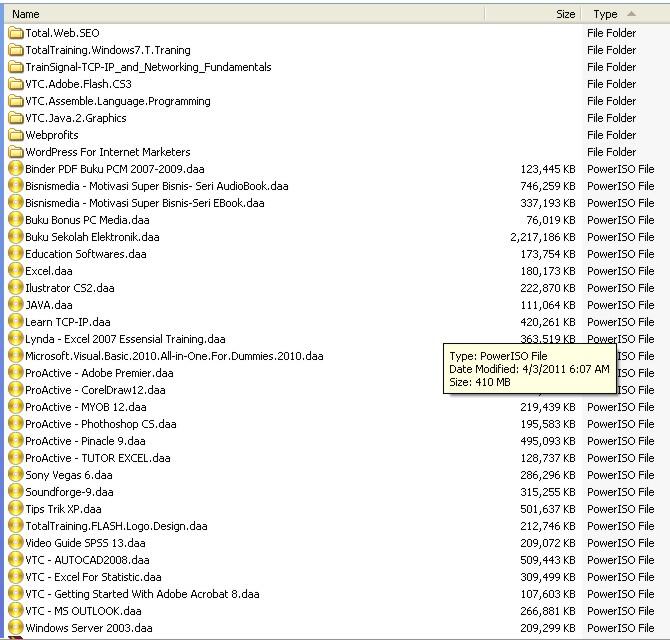Click the disc icon for Excel.daa
Screen dimensions: 670x640
[x=16, y=271]
